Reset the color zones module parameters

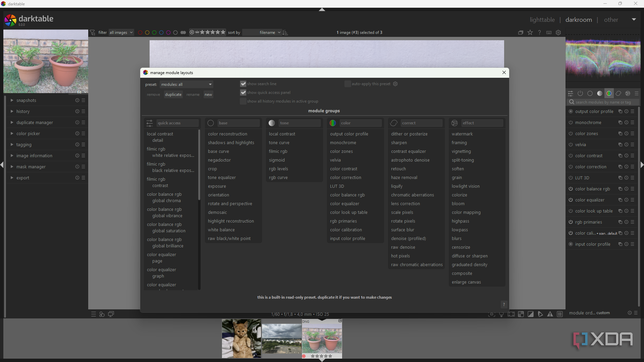626,134
